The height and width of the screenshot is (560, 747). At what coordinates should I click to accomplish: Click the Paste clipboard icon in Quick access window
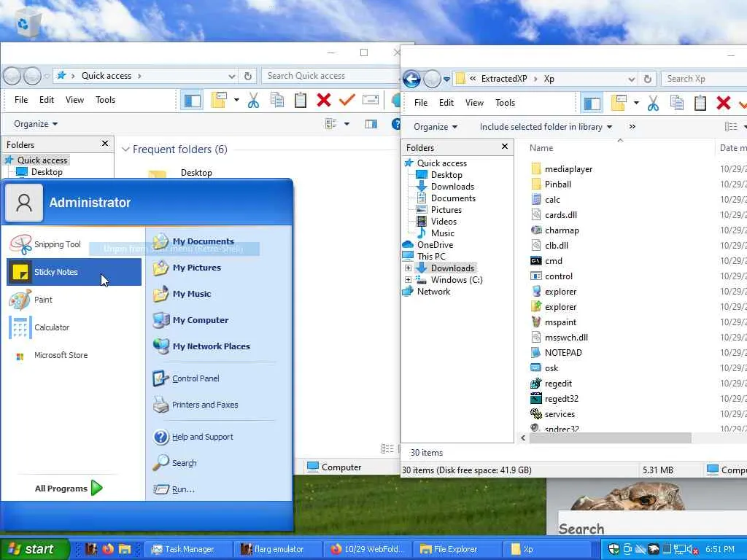pyautogui.click(x=300, y=100)
